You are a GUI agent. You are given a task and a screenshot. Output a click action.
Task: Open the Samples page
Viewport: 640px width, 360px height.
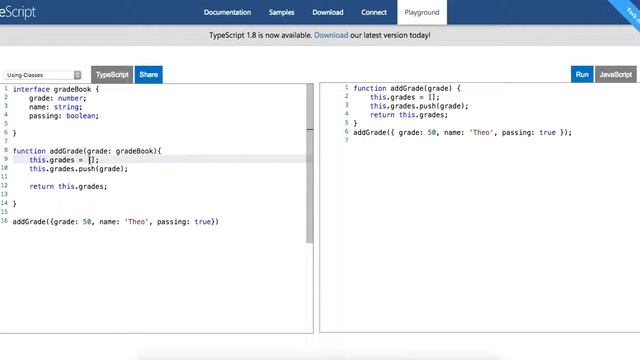click(x=281, y=12)
